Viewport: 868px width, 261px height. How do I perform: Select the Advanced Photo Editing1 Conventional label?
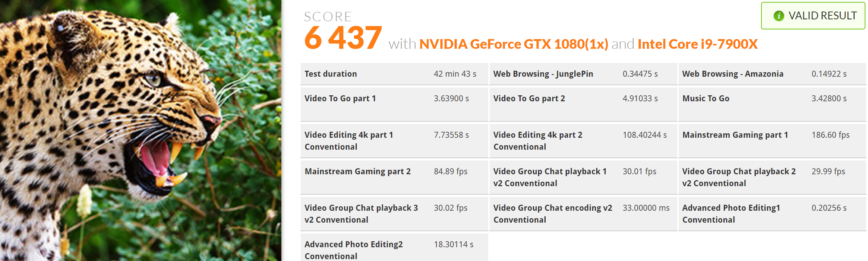point(731,213)
